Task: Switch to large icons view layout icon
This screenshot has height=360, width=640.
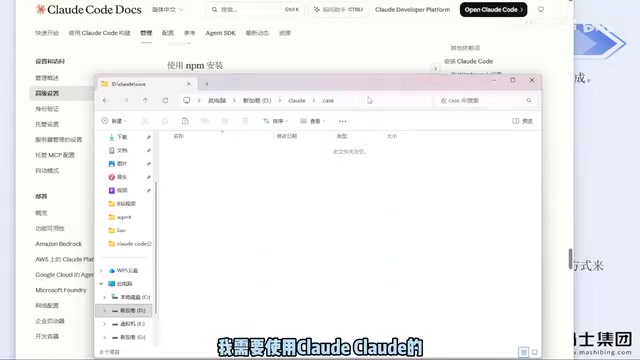Action: pyautogui.click(x=534, y=352)
